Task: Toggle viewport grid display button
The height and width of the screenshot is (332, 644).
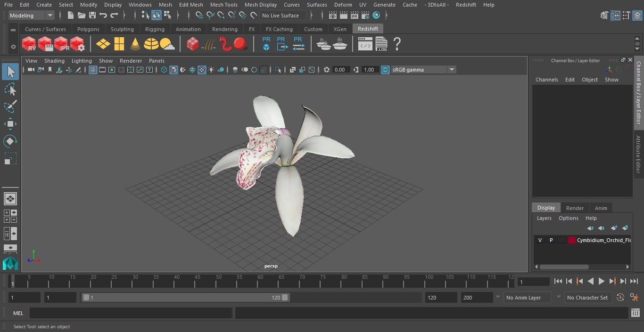Action: (93, 70)
